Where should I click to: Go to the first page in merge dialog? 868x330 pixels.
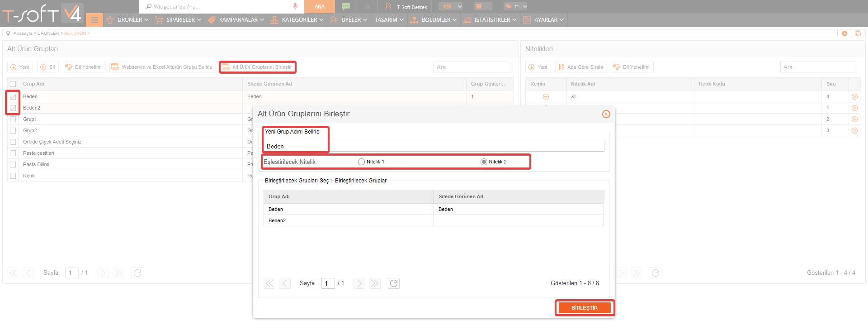(x=269, y=283)
